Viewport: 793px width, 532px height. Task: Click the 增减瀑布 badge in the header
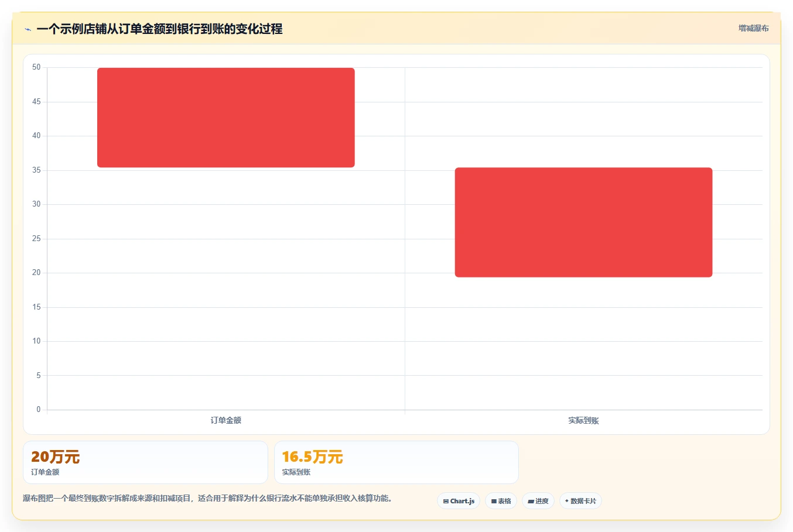(753, 28)
